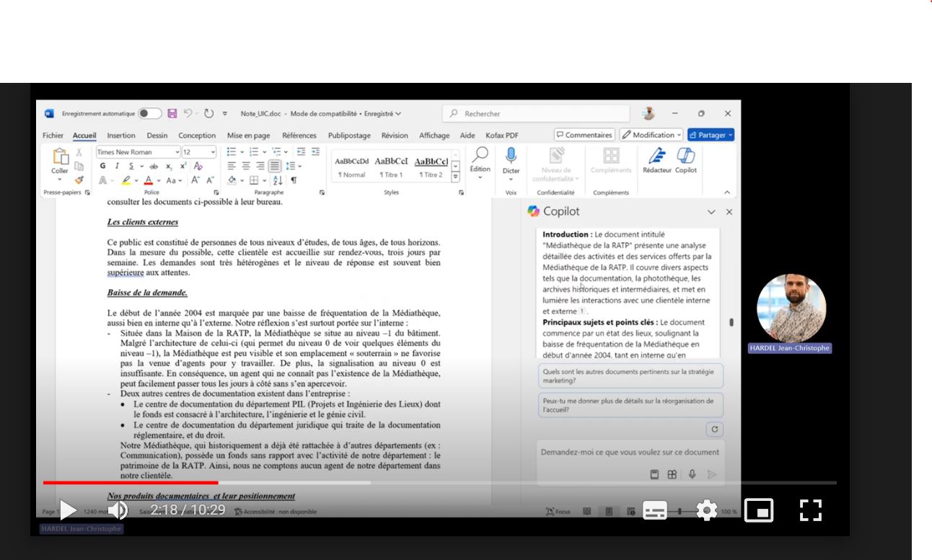Click the bulleted list icon

click(x=232, y=152)
